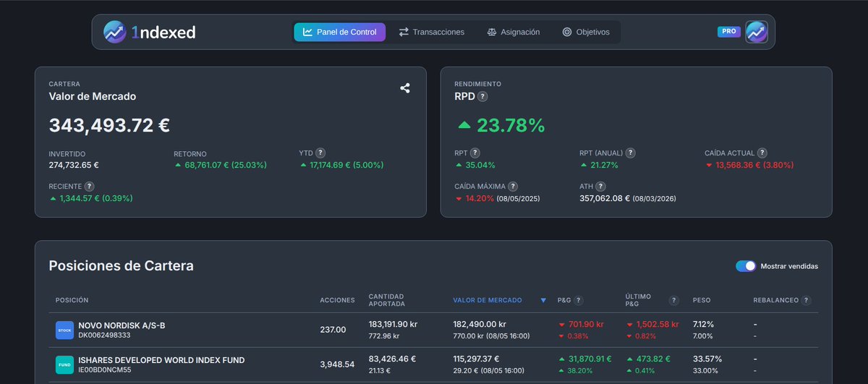
Task: Click the portfolio value 343,493.72 €
Action: [x=109, y=125]
